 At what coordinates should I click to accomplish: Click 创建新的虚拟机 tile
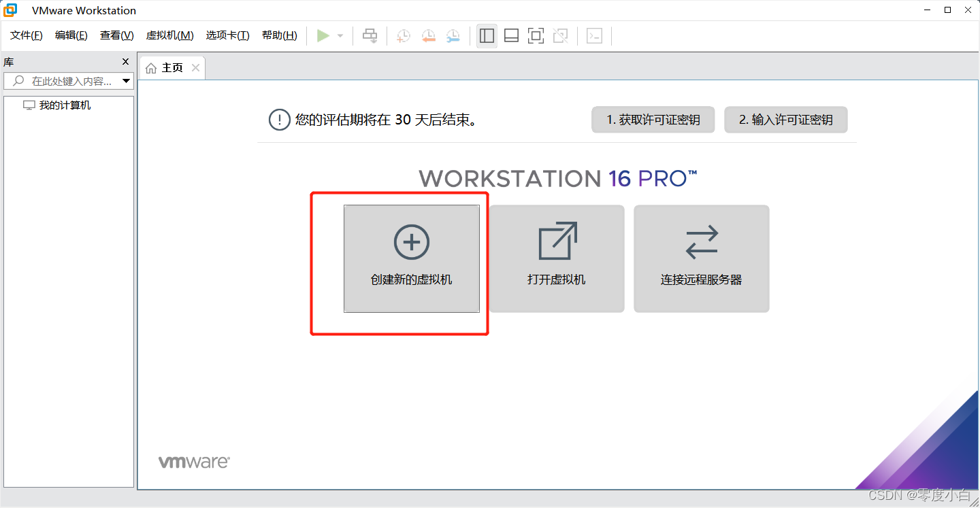coord(412,258)
